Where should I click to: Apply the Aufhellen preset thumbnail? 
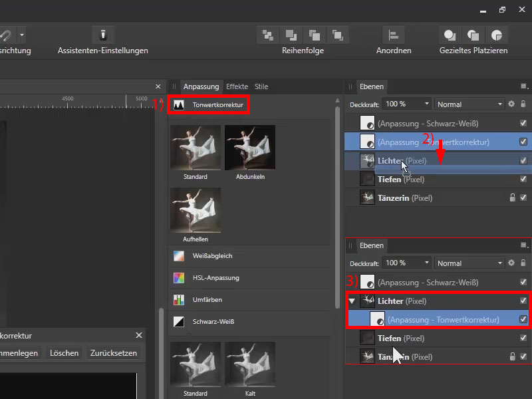tap(196, 210)
